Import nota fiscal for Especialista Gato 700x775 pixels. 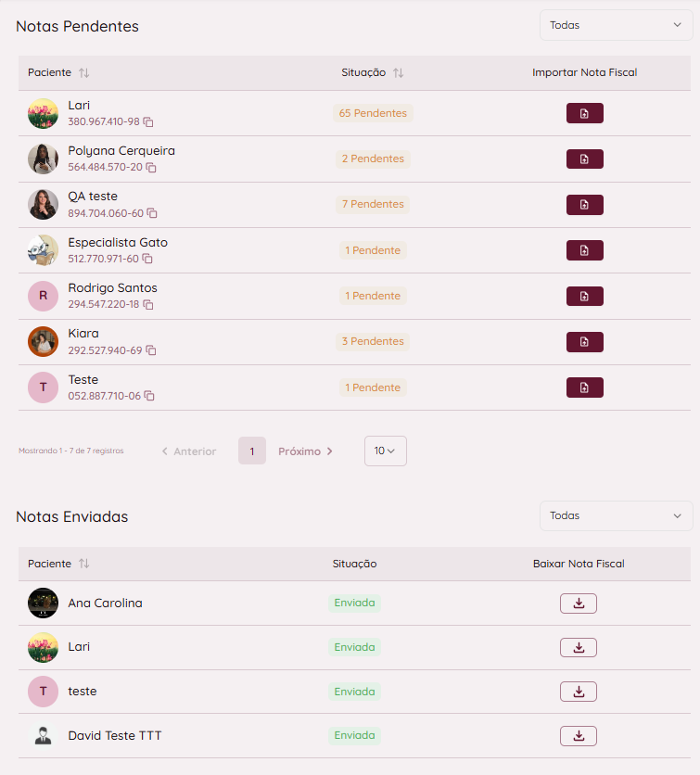584,250
